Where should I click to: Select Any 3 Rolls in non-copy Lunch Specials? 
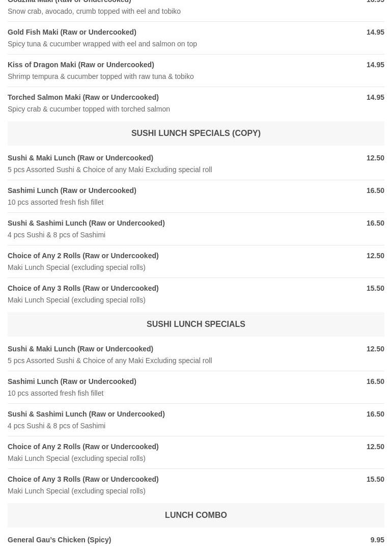click(83, 479)
